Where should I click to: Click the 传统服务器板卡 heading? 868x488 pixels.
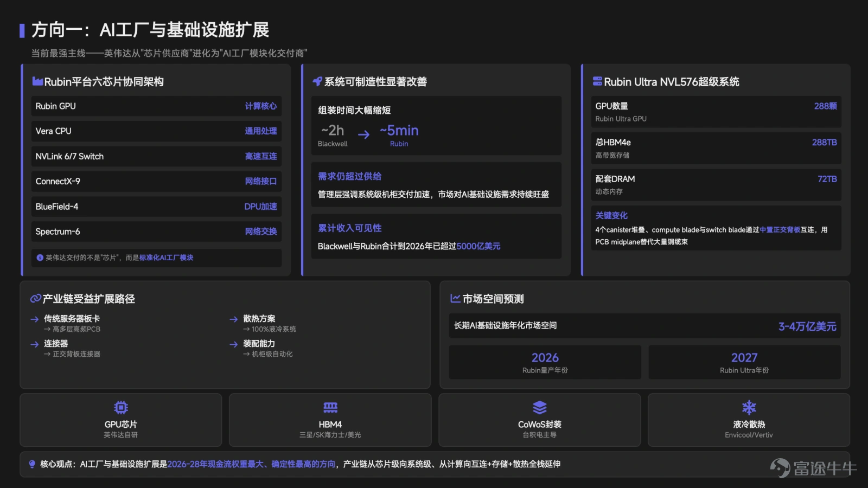[x=72, y=319]
